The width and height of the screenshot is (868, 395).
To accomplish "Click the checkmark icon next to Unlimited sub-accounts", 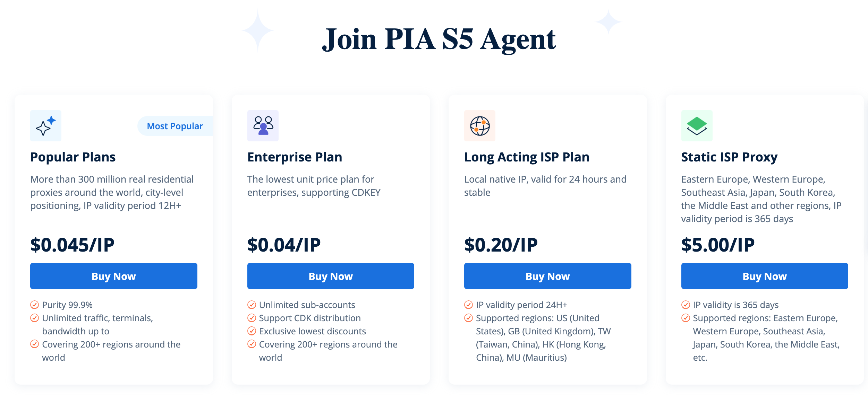I will tap(252, 305).
